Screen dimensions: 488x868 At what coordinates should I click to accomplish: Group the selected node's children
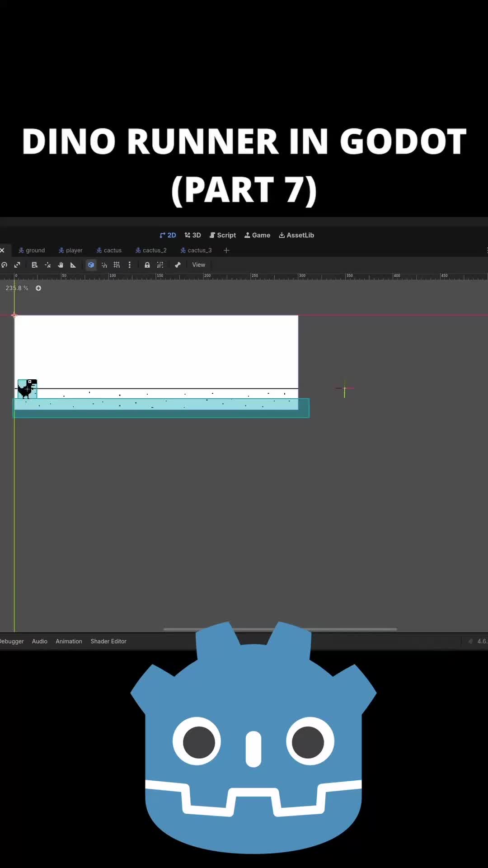click(x=160, y=265)
